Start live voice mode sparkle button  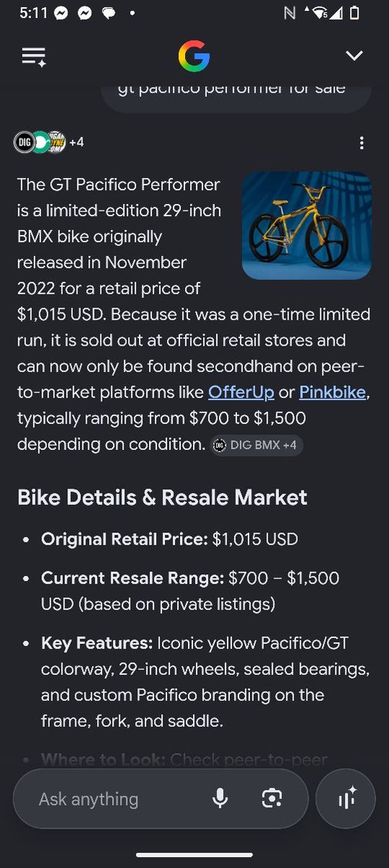(x=346, y=799)
